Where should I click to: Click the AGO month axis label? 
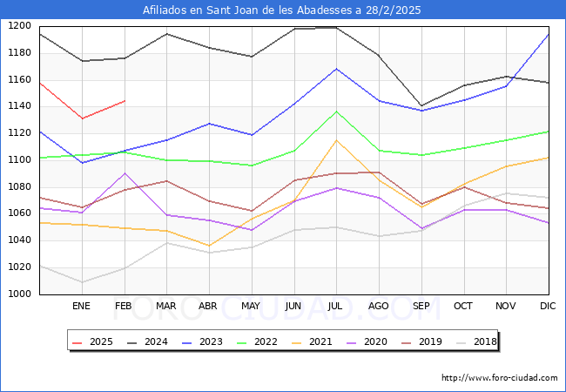378,306
